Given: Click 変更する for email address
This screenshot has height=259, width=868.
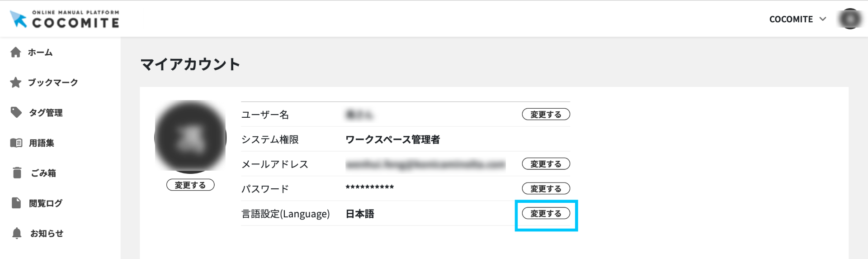Looking at the screenshot, I should pos(546,164).
